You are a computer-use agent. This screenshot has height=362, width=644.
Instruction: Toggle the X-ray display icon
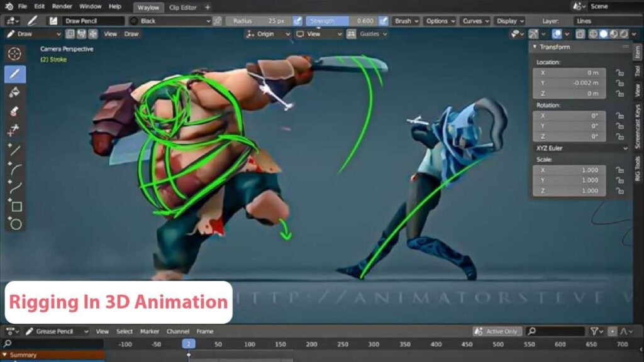[x=580, y=34]
